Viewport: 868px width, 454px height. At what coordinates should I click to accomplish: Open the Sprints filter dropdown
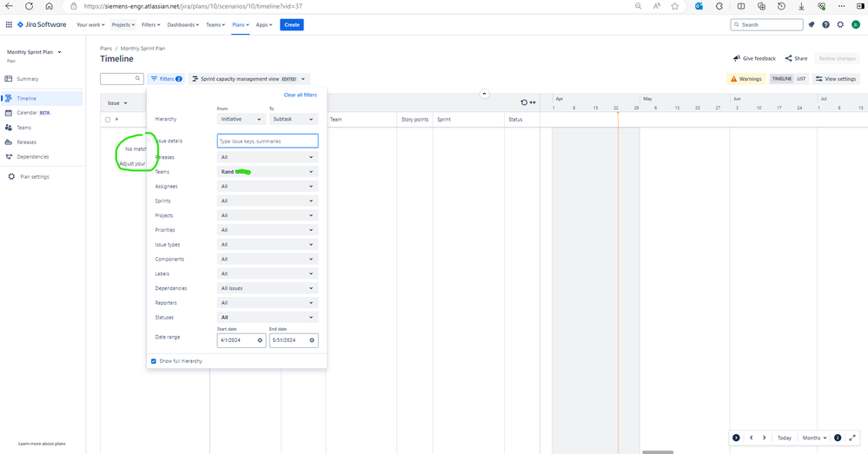click(268, 201)
